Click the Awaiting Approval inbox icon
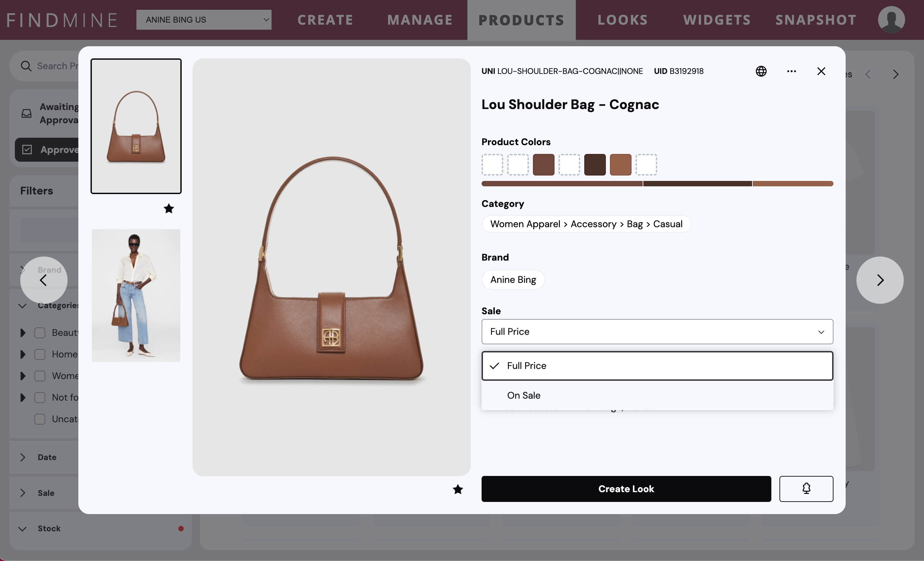Viewport: 924px width, 561px height. (27, 113)
